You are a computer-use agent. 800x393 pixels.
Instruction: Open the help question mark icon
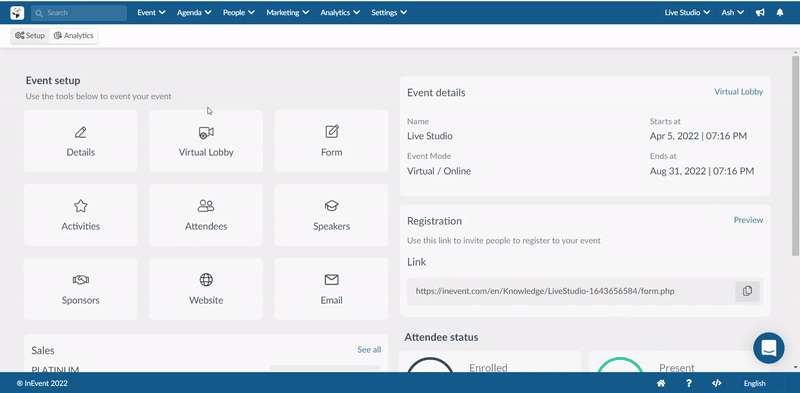pyautogui.click(x=689, y=383)
